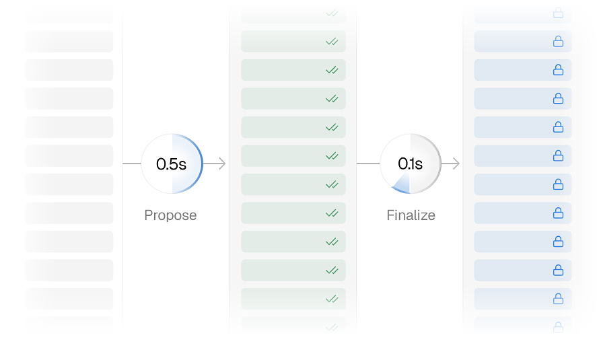Image resolution: width=597 pixels, height=364 pixels.
Task: Click double-check icon in row the Propose arrow targets
Action: click(332, 156)
